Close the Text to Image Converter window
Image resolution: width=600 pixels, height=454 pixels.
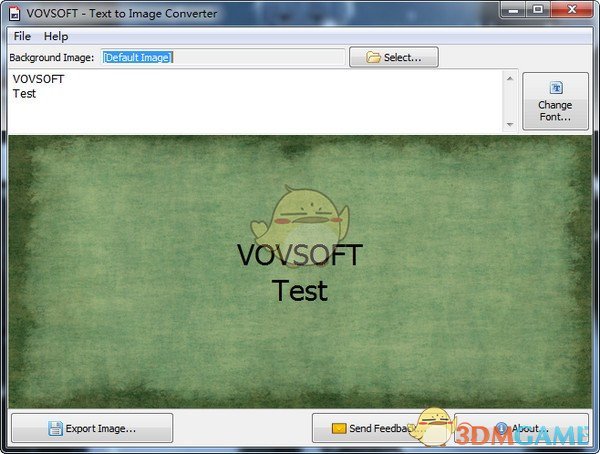(x=572, y=10)
